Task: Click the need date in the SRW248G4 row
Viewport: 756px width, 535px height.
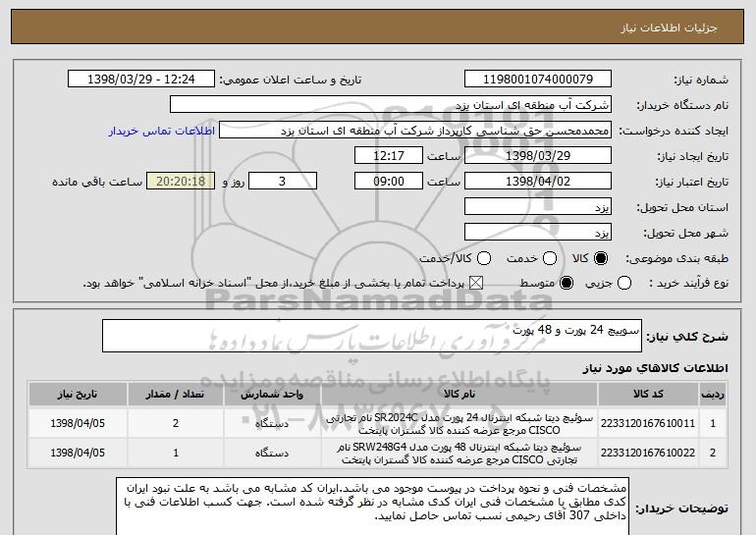Action: (78, 453)
